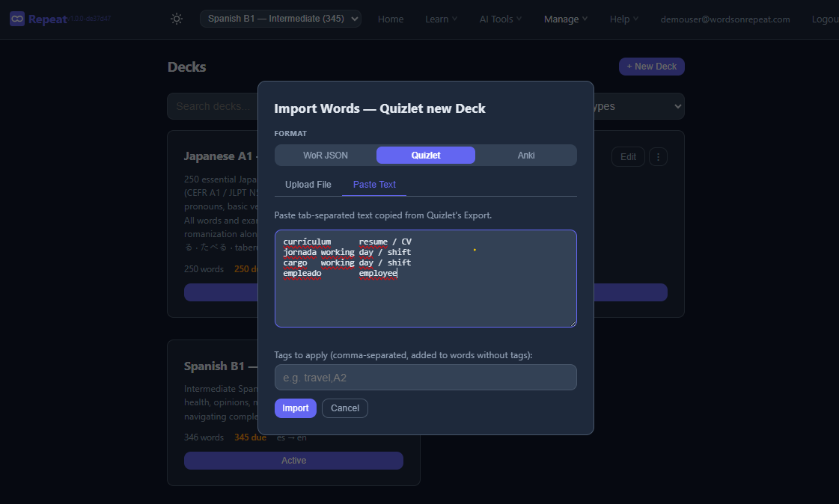Click the 'Import Words — Quizlet new Deck' title
Screen dimensions: 839x504
click(379, 108)
